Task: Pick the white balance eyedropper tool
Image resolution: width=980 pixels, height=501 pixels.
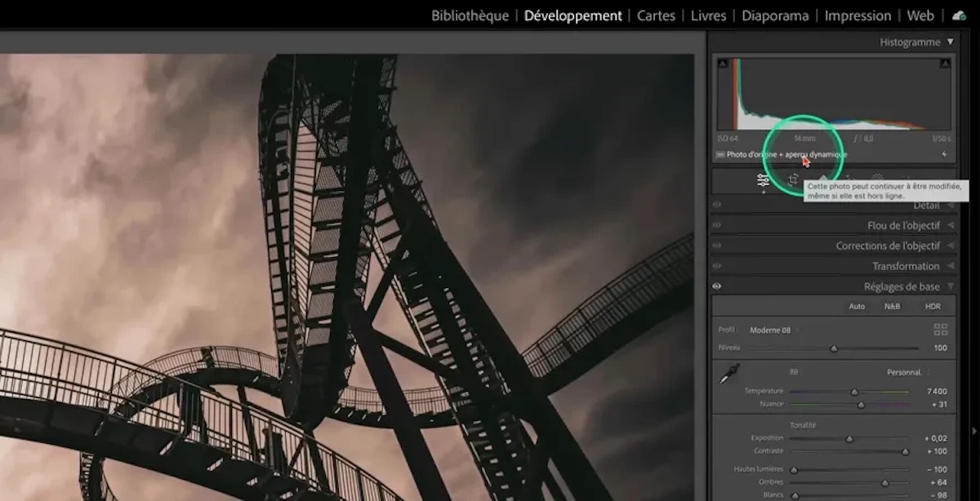Action: point(728,375)
